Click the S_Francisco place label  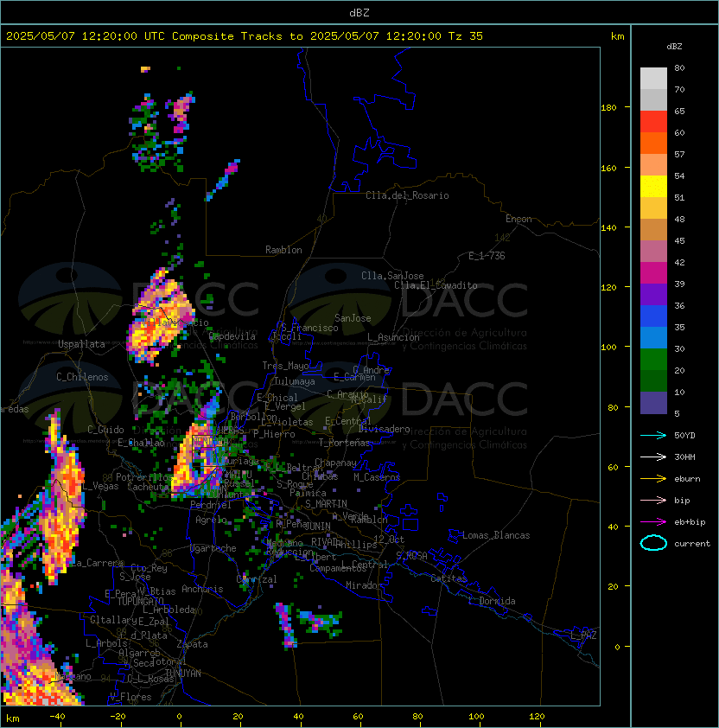pos(309,328)
